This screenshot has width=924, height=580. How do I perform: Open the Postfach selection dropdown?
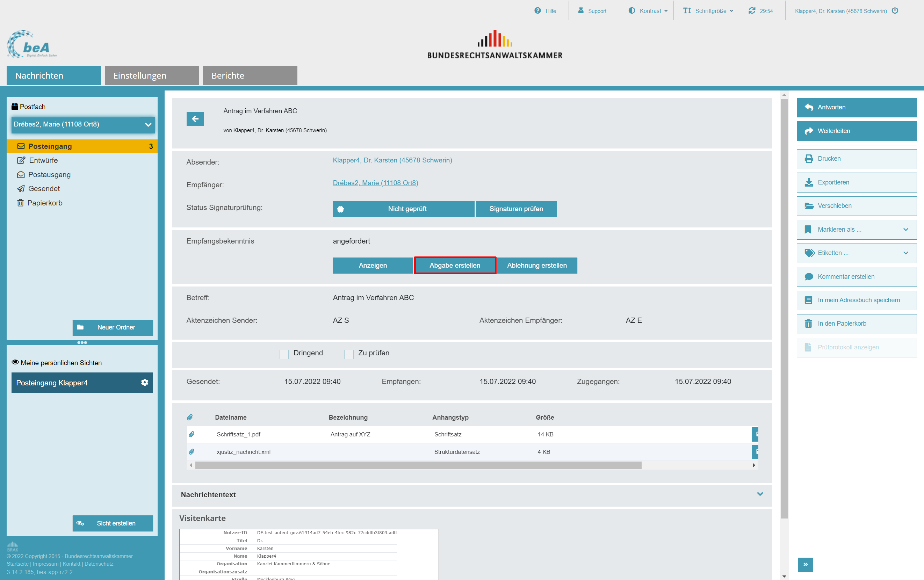click(83, 124)
